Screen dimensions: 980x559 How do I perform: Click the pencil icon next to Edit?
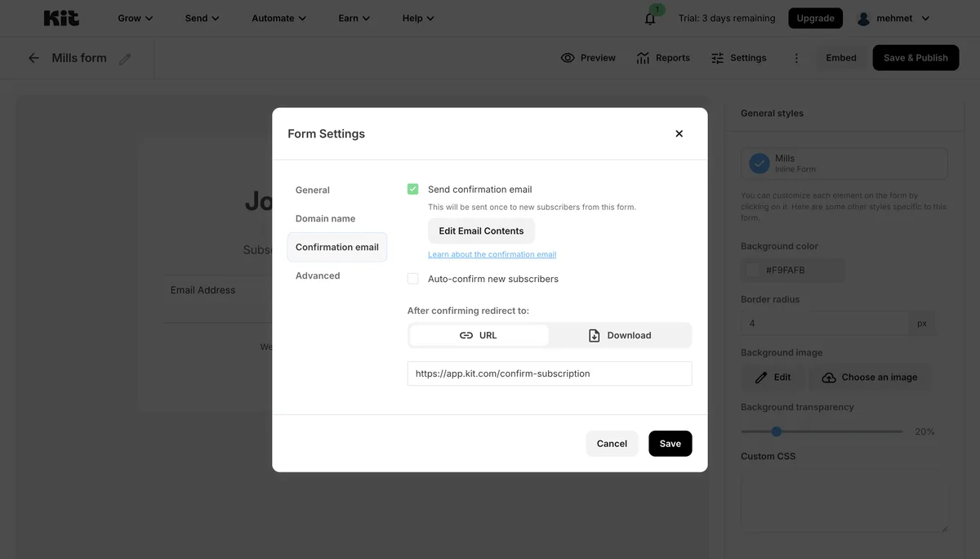761,378
